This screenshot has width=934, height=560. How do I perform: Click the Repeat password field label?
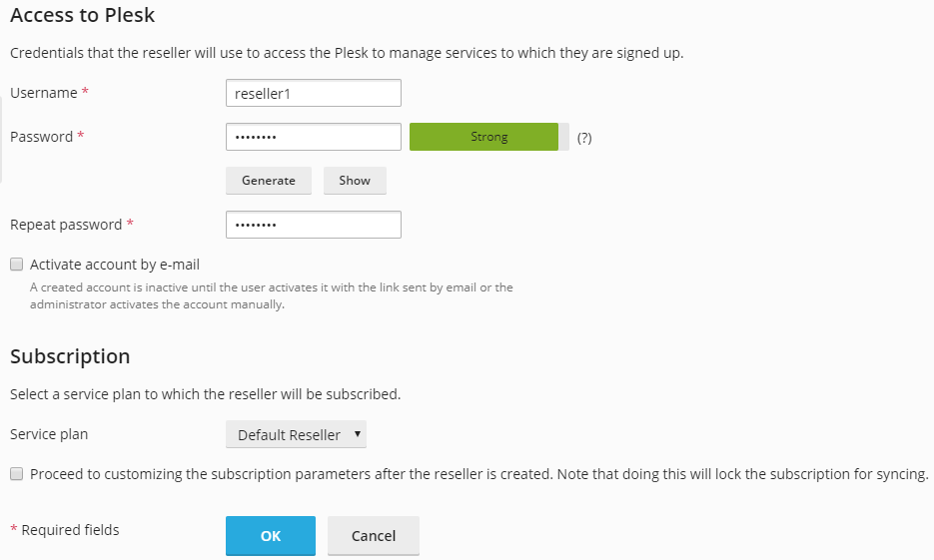(66, 225)
